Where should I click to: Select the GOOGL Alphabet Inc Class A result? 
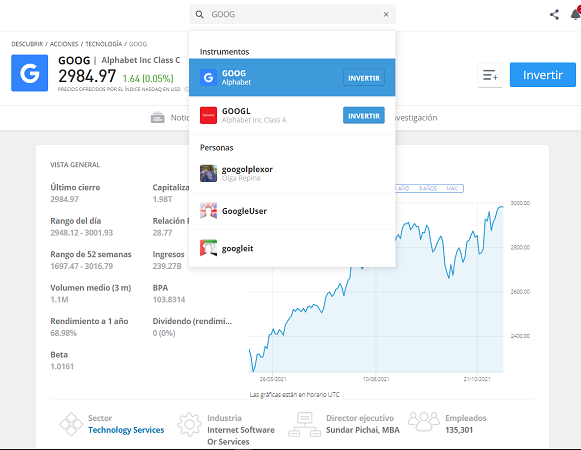pyautogui.click(x=292, y=115)
